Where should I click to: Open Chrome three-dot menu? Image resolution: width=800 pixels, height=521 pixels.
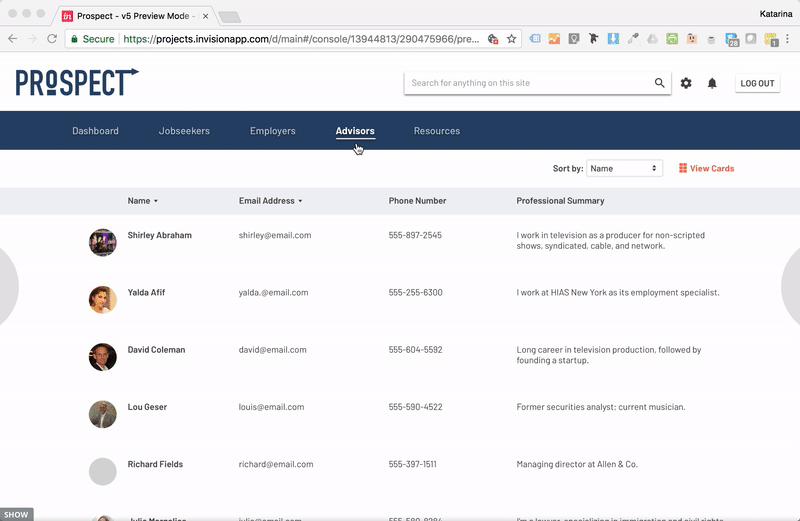787,39
